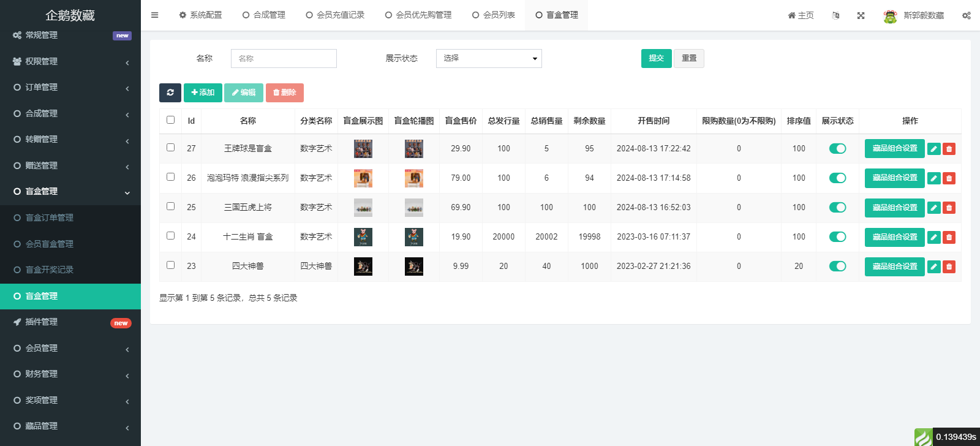Open 盲盒订单管理 in the sidebar submenu
This screenshot has height=446, width=980.
tap(70, 217)
